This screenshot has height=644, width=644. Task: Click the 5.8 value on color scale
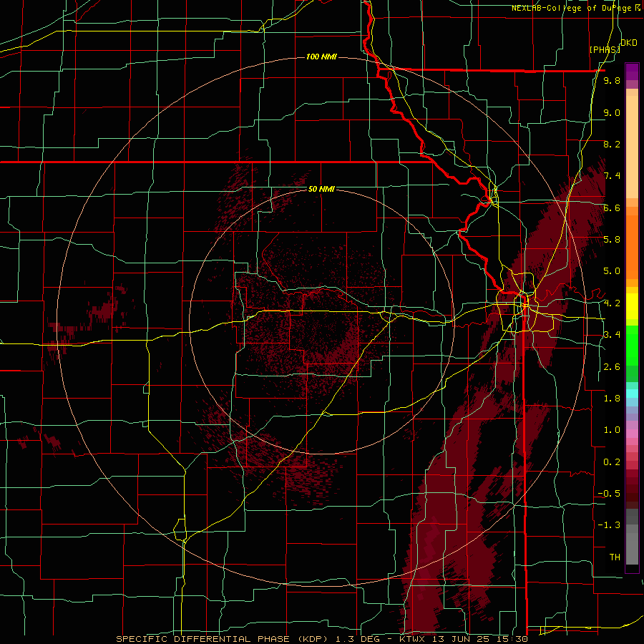(612, 240)
